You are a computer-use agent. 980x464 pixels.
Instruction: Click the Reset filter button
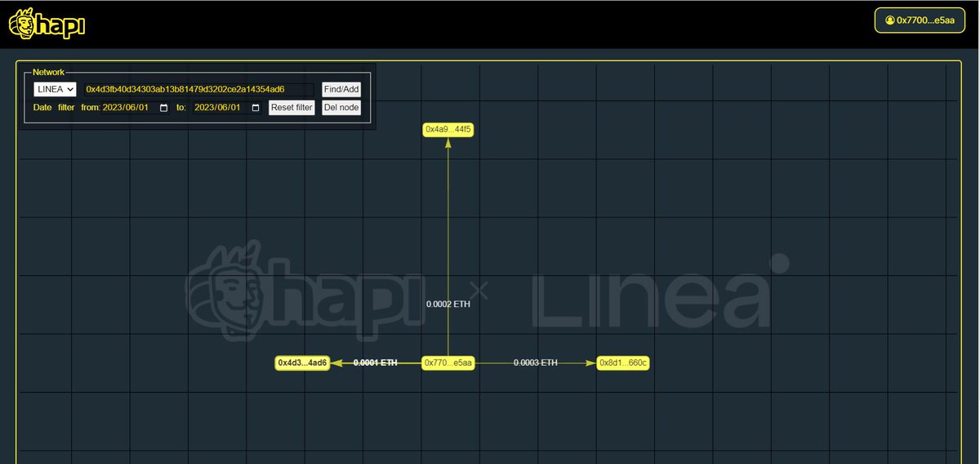(x=292, y=108)
